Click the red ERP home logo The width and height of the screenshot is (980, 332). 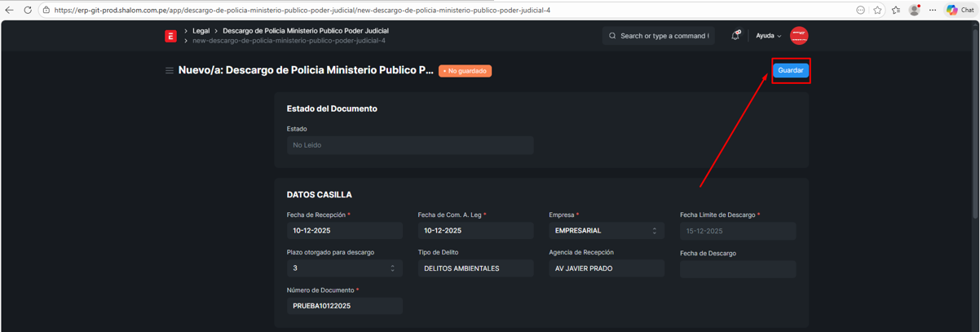(x=170, y=36)
